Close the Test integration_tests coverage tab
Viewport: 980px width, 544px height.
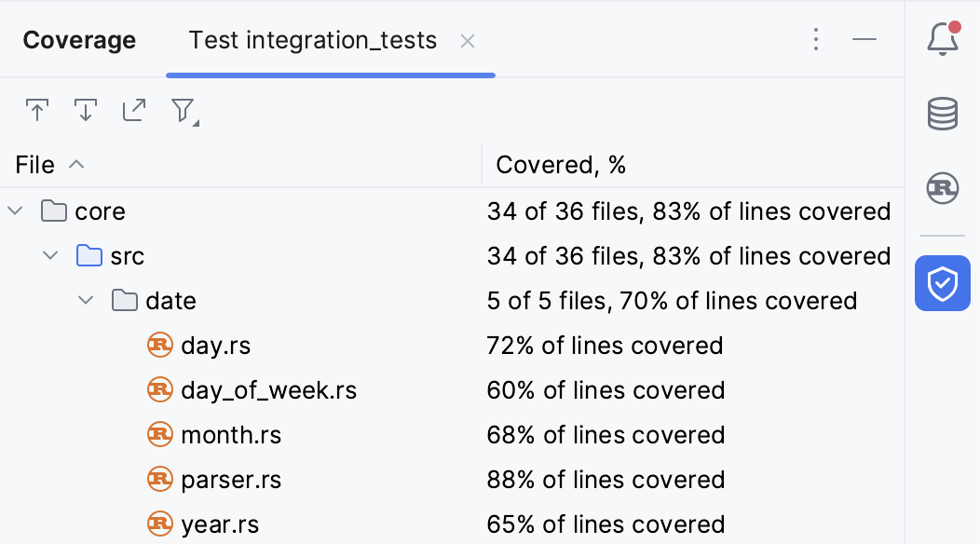click(x=467, y=40)
